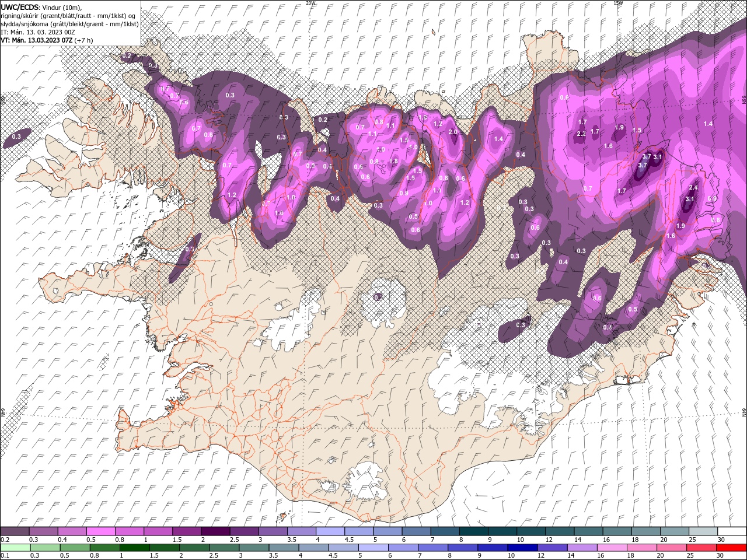Select the lavender upper-row swatch labeled 4
This screenshot has height=560, width=747.
tap(330, 531)
